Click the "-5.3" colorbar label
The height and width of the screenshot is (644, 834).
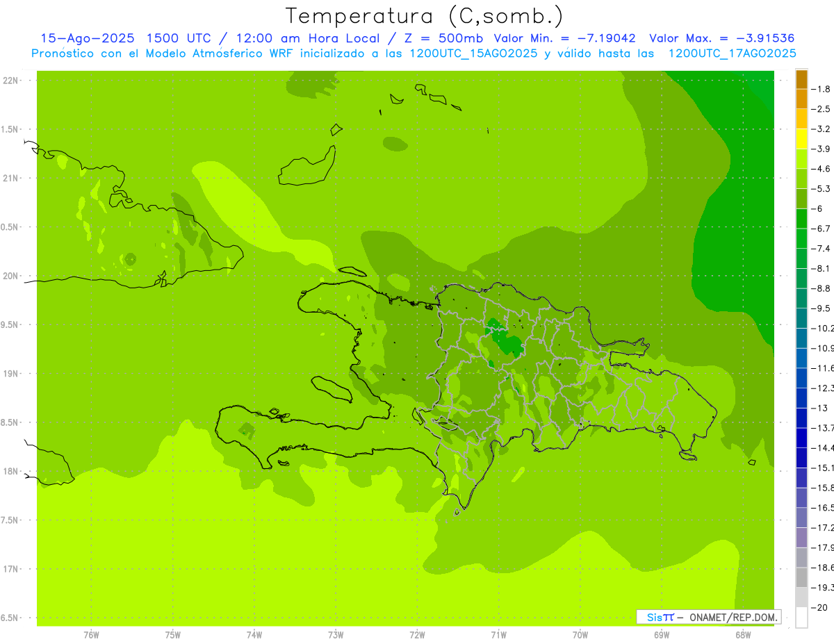[821, 189]
